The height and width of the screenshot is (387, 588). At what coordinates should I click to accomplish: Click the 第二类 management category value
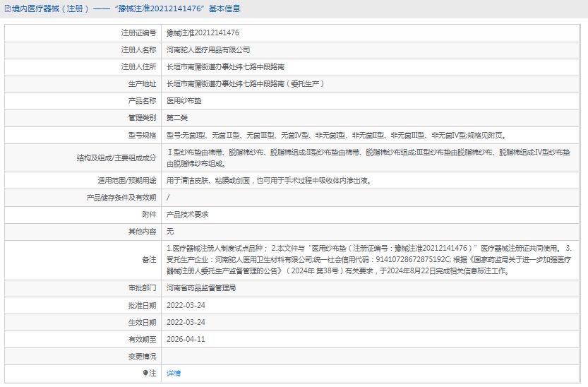click(176, 117)
